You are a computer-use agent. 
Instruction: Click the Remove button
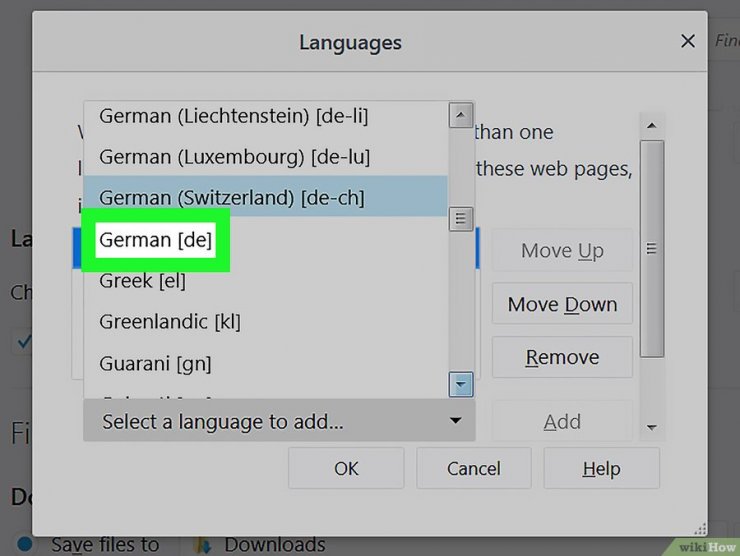562,357
